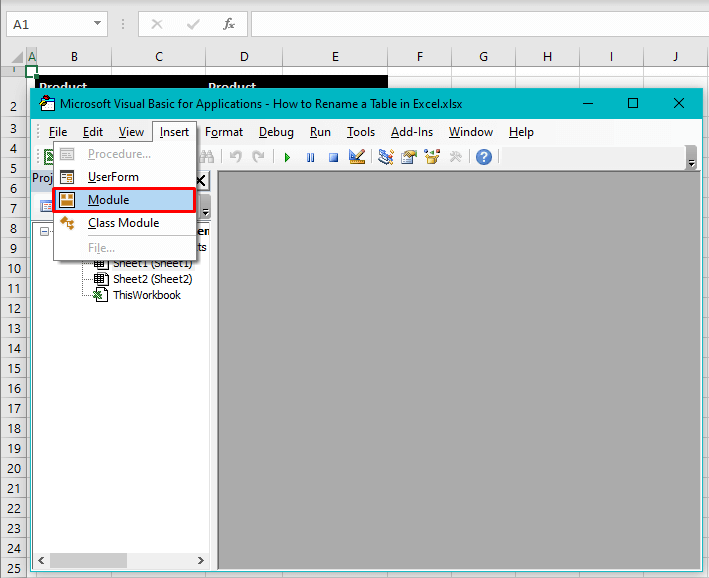This screenshot has height=578, width=709.
Task: Expand the toolbar options overflow arrow
Action: (x=691, y=159)
